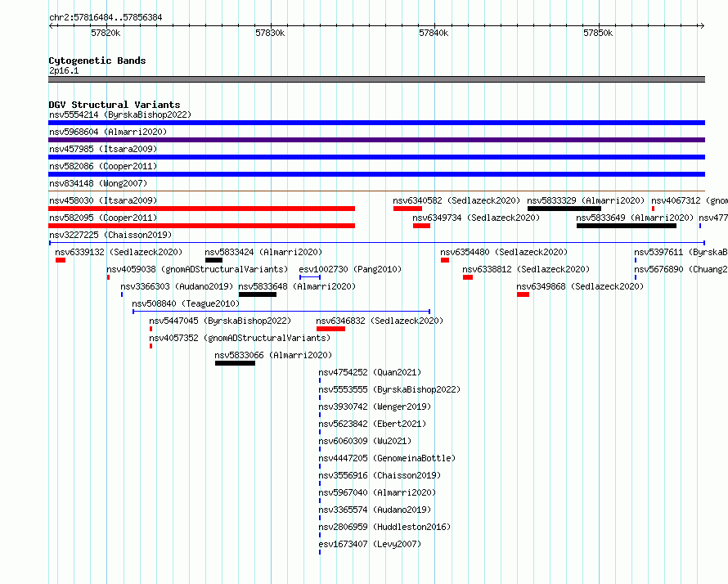
Task: Click the 57820k ruler mark
Action: 106,33
